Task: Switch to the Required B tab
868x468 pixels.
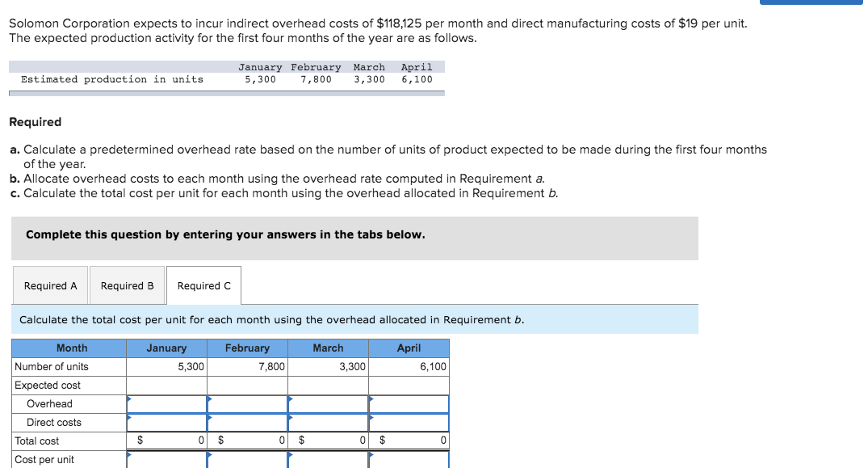Action: (128, 285)
